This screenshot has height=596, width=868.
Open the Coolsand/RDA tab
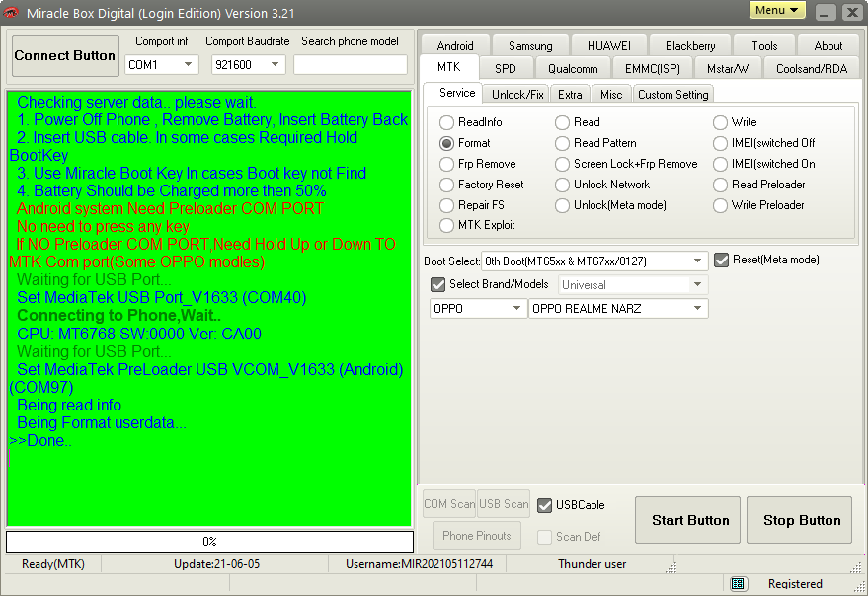click(811, 69)
